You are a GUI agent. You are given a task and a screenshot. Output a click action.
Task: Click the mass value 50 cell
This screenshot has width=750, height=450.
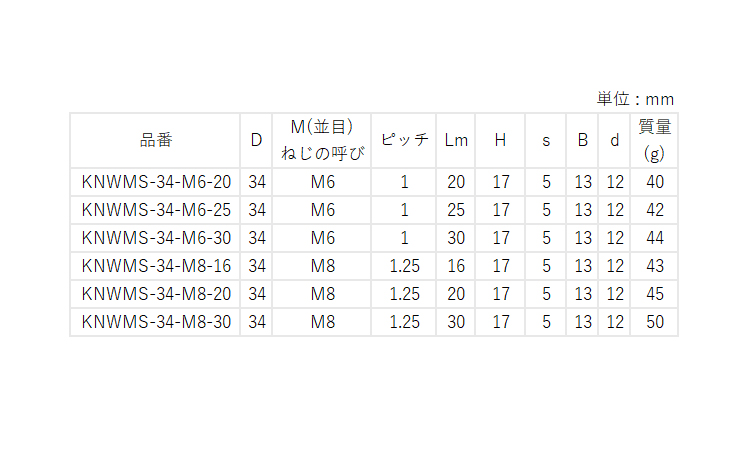point(655,322)
